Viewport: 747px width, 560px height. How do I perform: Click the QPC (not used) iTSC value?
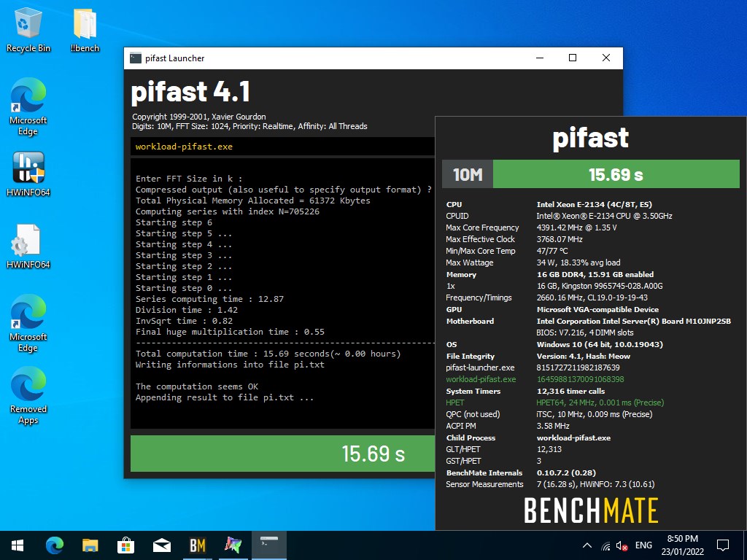pyautogui.click(x=595, y=414)
